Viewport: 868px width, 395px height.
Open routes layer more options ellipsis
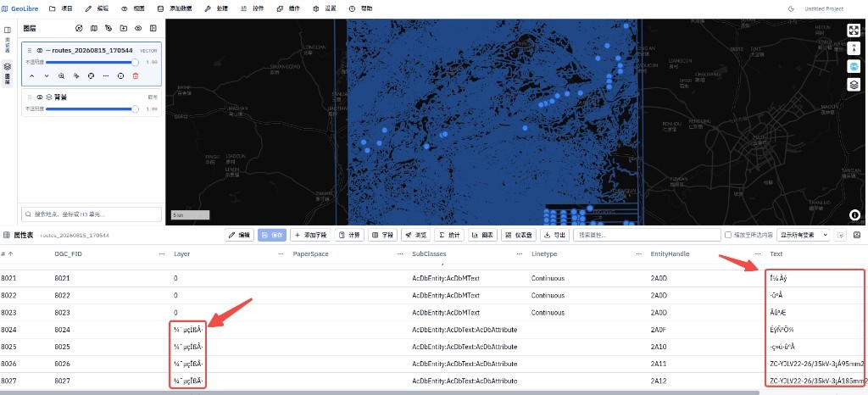[x=106, y=75]
